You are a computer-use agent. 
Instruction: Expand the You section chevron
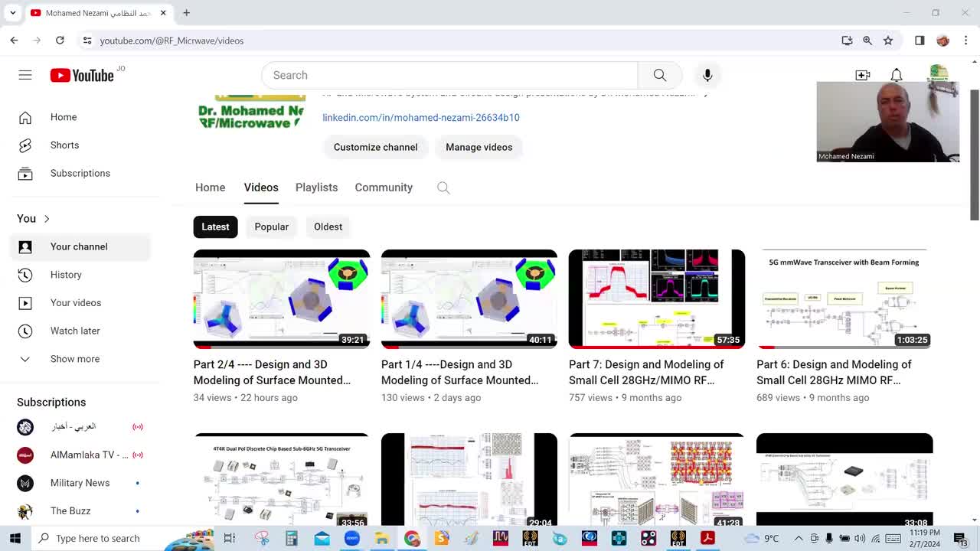[47, 219]
